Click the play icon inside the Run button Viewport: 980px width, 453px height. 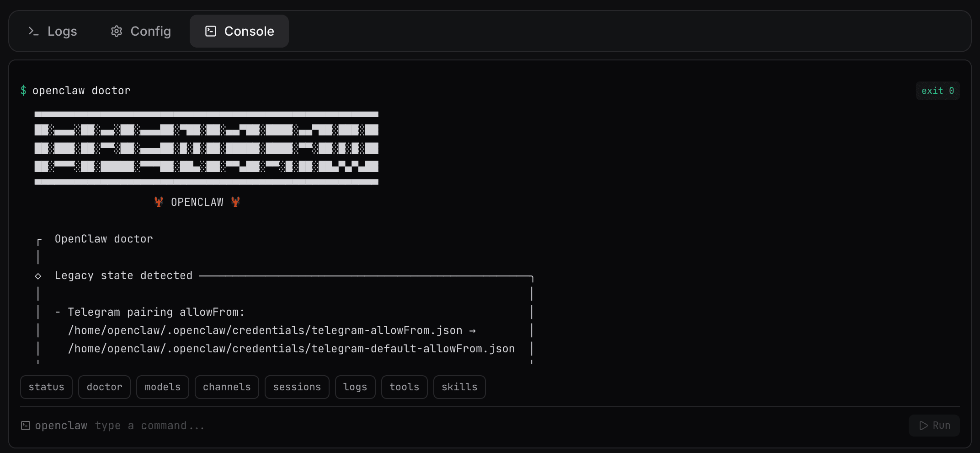pyautogui.click(x=923, y=425)
